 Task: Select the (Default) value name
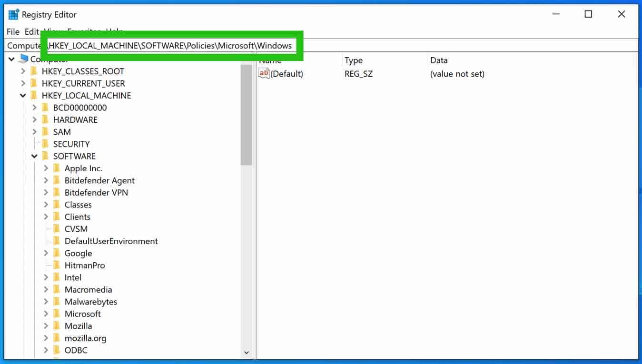[286, 74]
